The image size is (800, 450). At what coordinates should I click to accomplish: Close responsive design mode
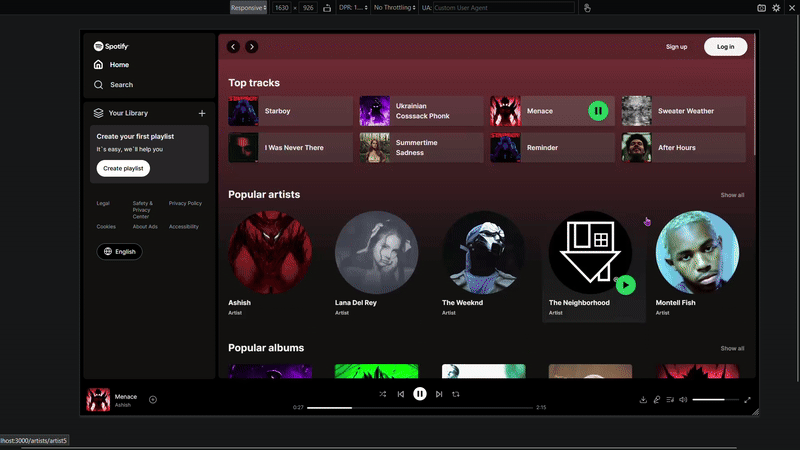(792, 8)
